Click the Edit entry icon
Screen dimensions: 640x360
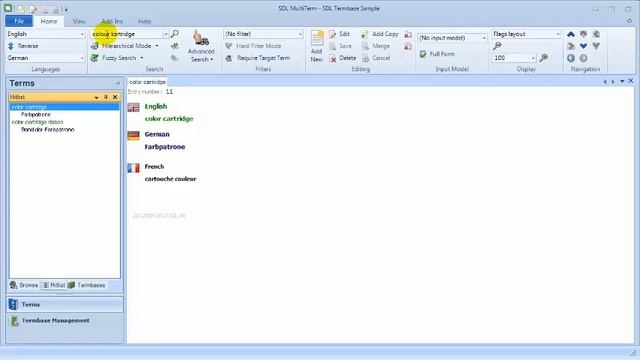click(333, 34)
